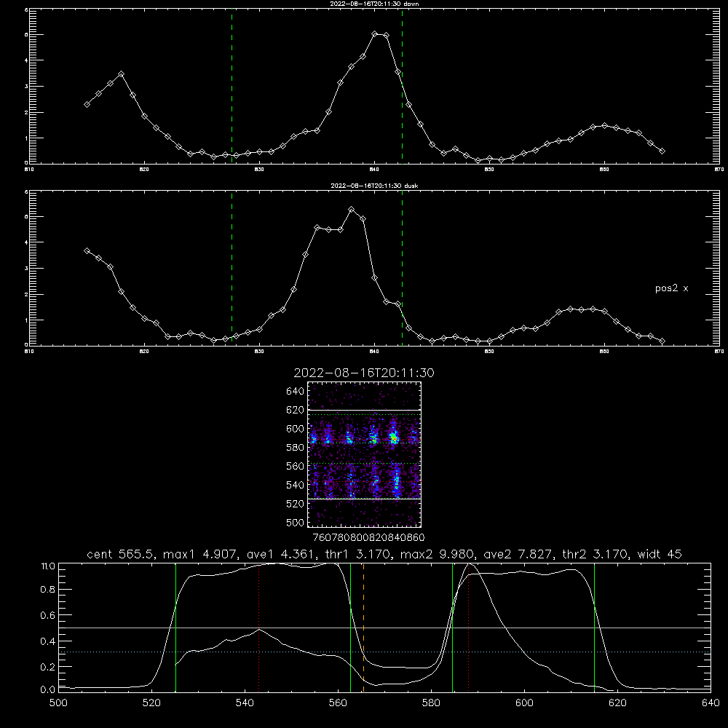The height and width of the screenshot is (728, 728).
Task: Select the red dotted line near 588 in profile plot
Action: coord(468,628)
